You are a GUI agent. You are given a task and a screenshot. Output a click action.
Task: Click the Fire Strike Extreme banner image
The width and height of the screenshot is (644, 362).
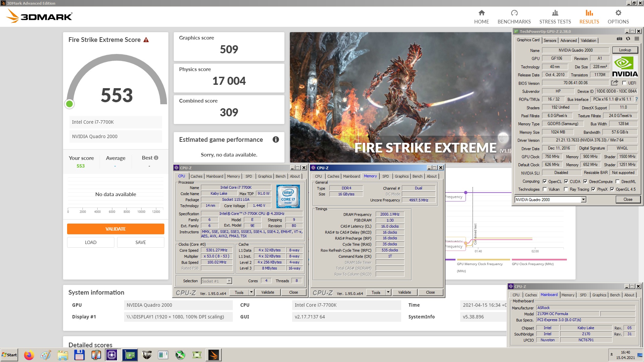coord(400,97)
